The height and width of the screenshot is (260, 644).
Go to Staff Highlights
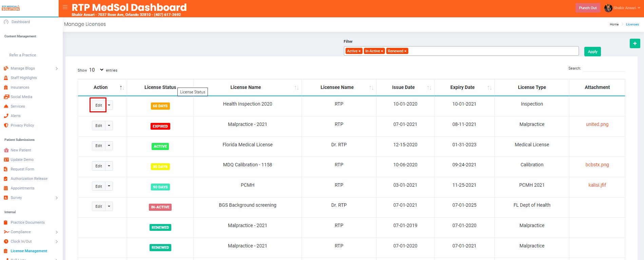(24, 78)
